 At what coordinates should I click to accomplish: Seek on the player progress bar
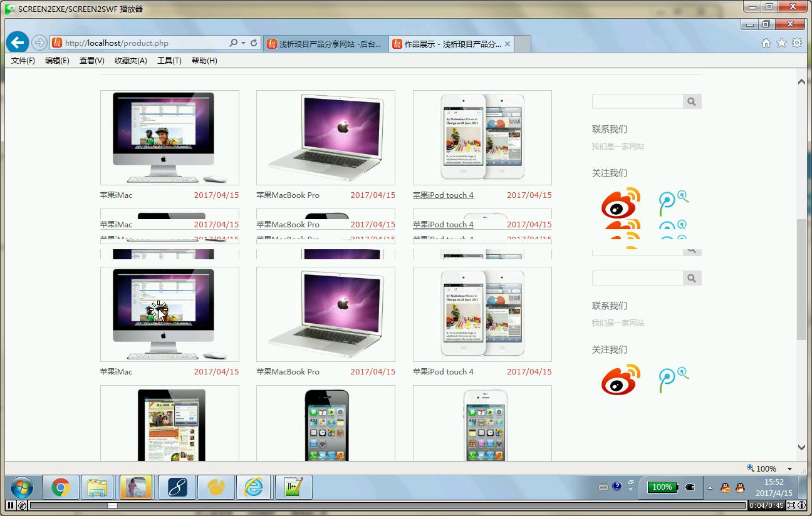[x=387, y=505]
